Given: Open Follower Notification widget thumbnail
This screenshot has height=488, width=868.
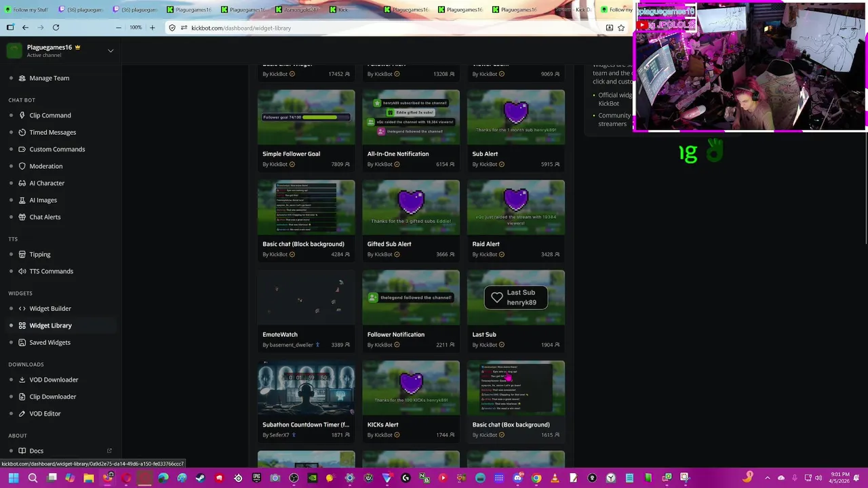Looking at the screenshot, I should tap(411, 297).
